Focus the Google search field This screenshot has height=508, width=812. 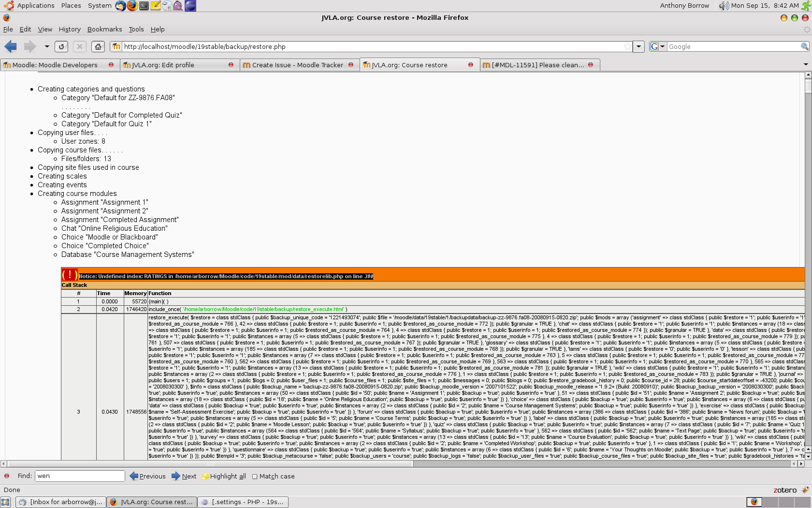point(733,46)
